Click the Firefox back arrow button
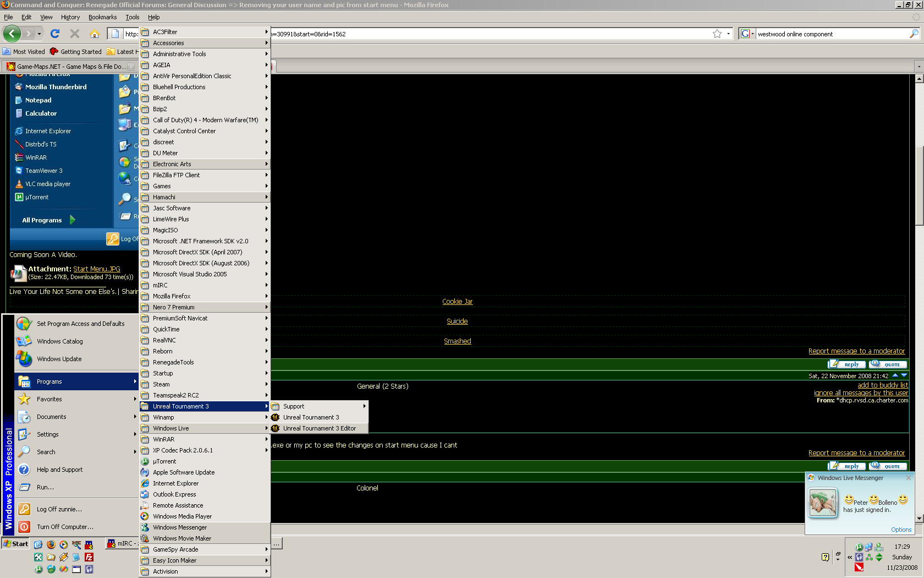The width and height of the screenshot is (924, 578). 12,34
